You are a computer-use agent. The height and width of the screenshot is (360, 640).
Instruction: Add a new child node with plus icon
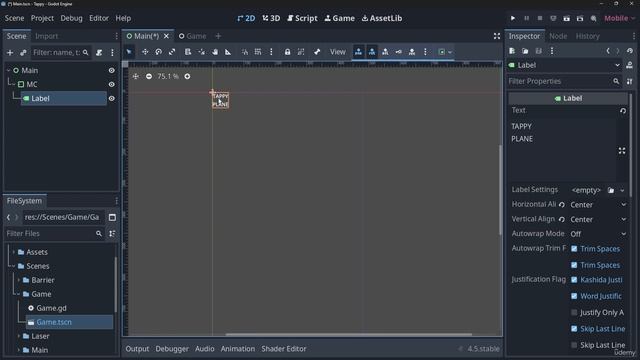click(x=10, y=52)
